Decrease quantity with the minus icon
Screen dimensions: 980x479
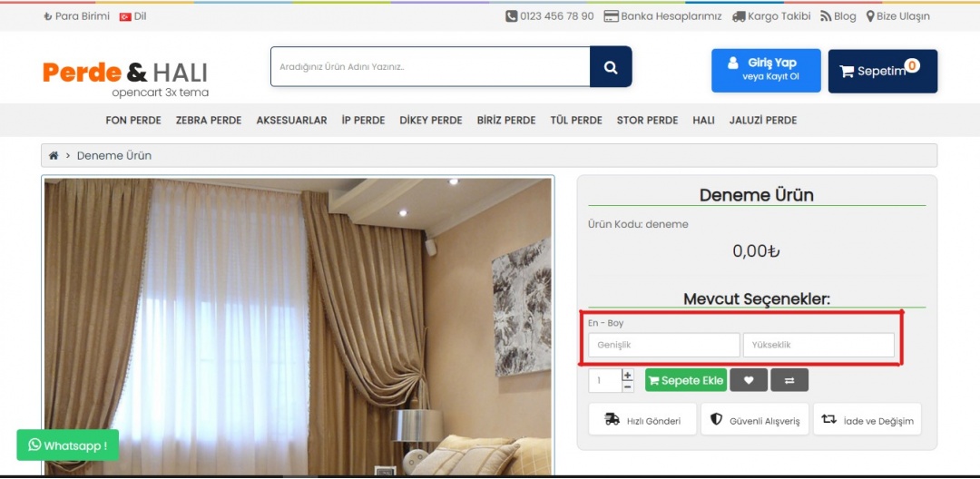coord(627,386)
